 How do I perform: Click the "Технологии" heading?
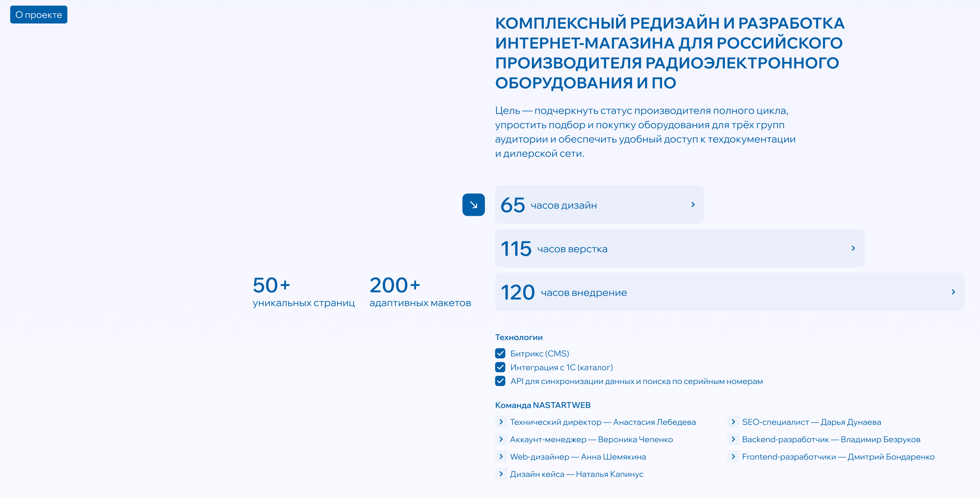click(x=519, y=337)
